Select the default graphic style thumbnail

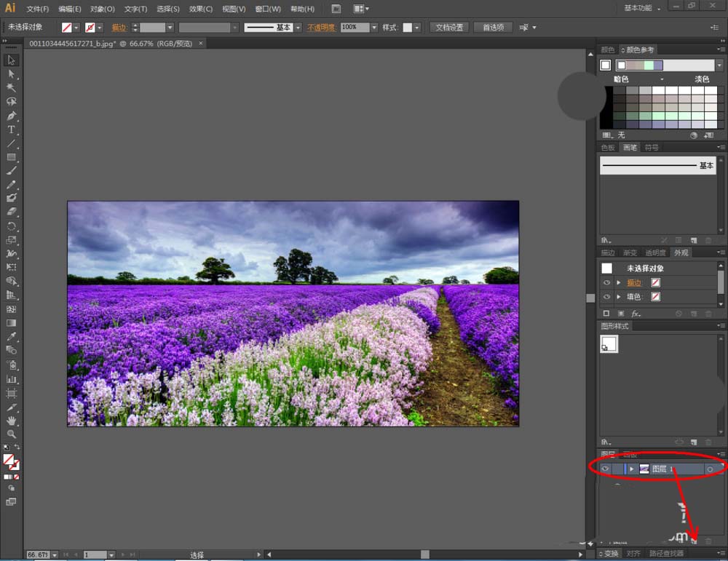point(609,344)
